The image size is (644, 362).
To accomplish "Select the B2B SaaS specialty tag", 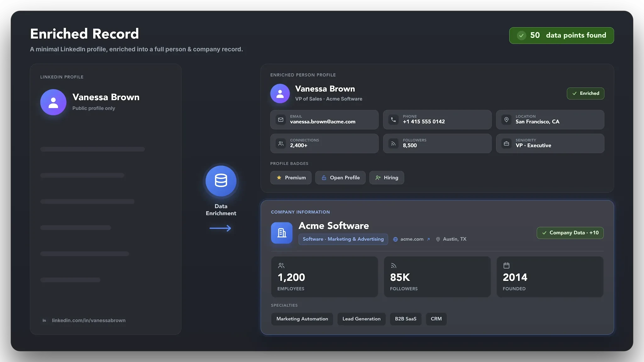I will point(406,319).
